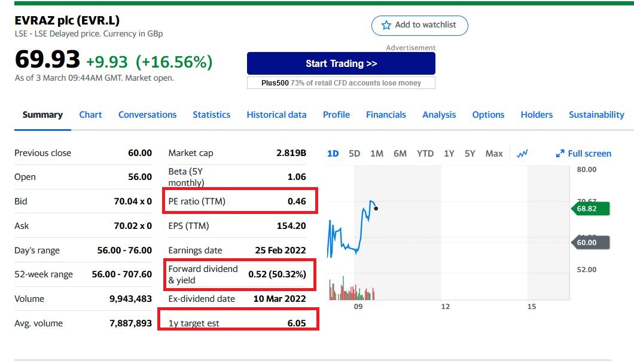The image size is (634, 364).
Task: Click the 69.93 current price
Action: click(48, 59)
